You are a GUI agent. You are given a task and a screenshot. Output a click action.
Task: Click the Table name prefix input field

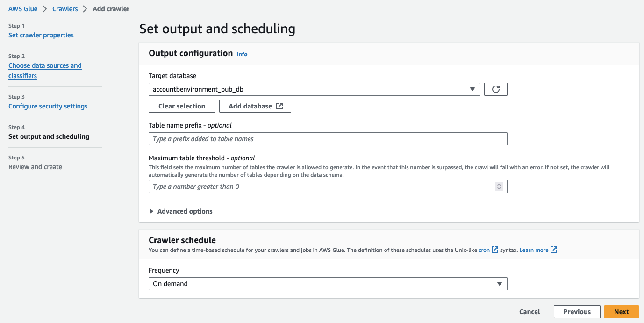328,139
